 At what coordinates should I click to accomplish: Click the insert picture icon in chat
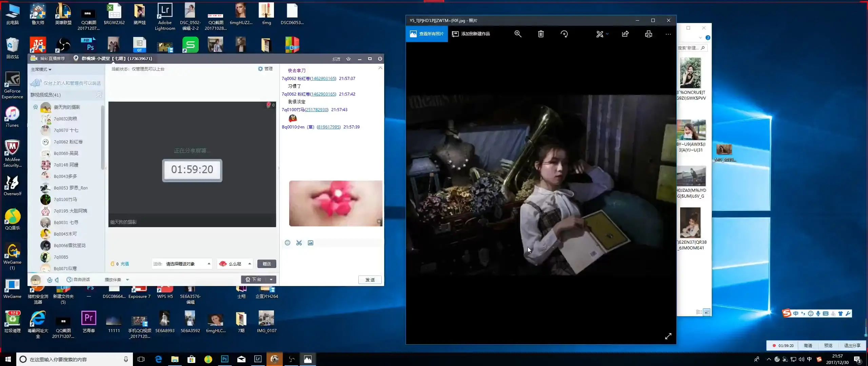pos(311,243)
